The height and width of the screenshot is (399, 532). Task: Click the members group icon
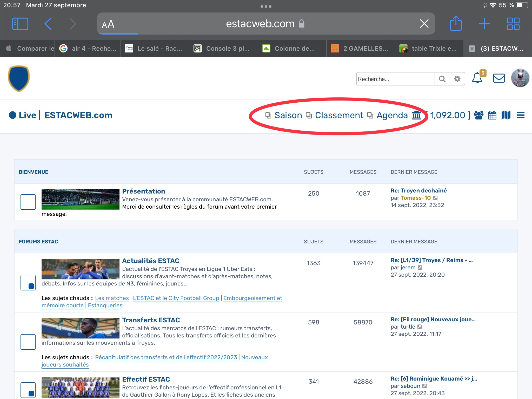pyautogui.click(x=479, y=115)
